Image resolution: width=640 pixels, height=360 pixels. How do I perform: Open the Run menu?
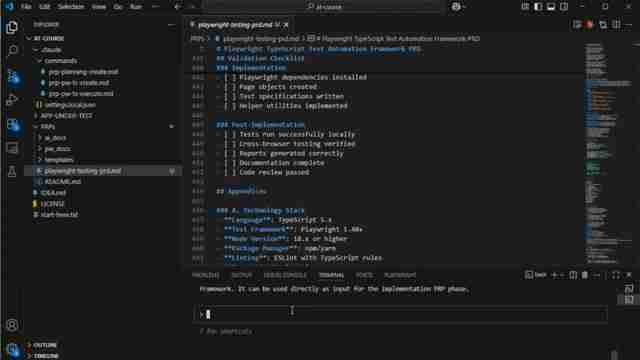coord(136,7)
